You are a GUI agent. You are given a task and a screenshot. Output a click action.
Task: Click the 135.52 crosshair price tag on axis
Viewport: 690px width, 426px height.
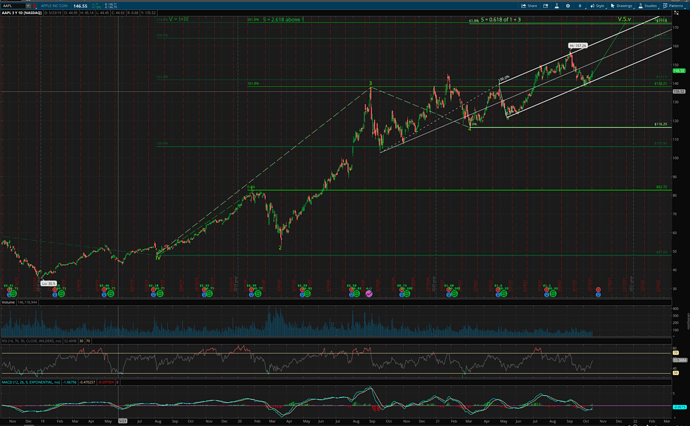click(x=679, y=92)
